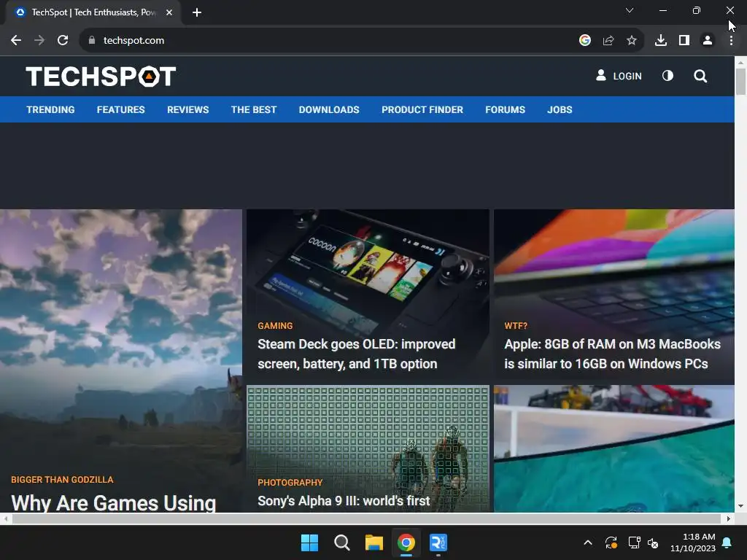View site info via the lock icon

(x=92, y=41)
